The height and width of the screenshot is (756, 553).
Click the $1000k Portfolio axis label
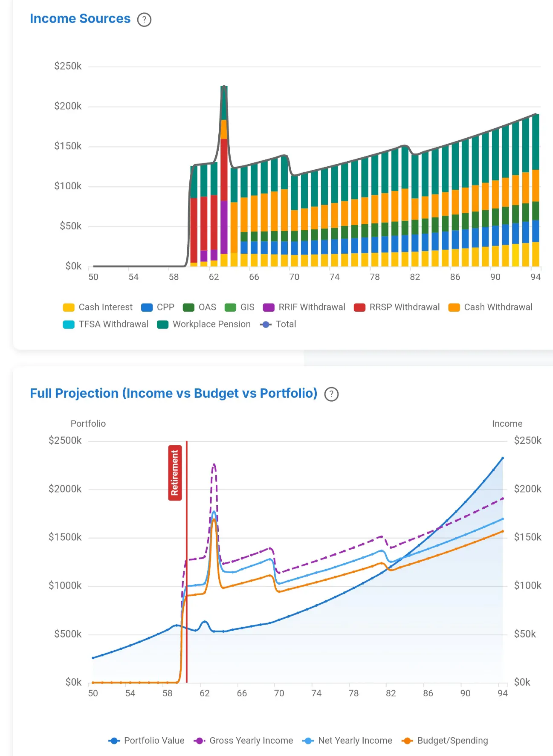click(x=65, y=585)
